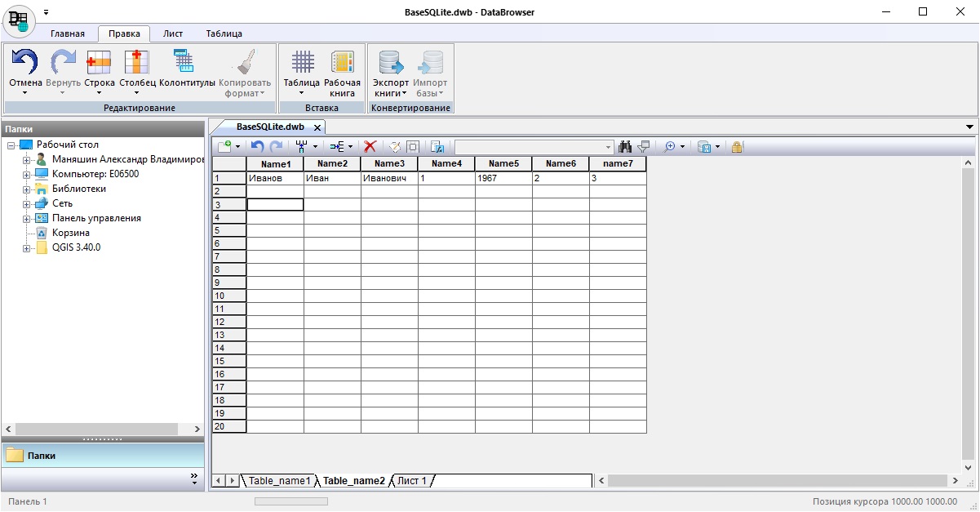The width and height of the screenshot is (980, 512).
Task: Click the binoculars search icon
Action: (626, 147)
